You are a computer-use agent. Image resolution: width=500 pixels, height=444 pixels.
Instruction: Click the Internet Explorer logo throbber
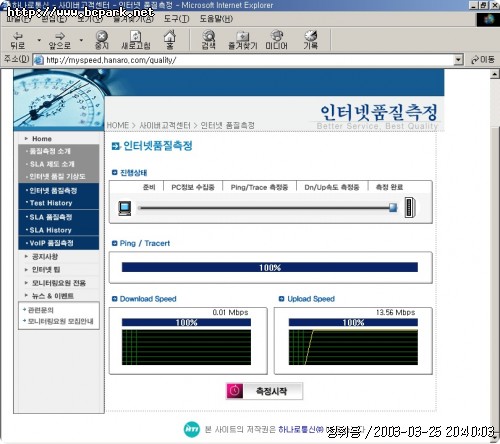tap(489, 19)
